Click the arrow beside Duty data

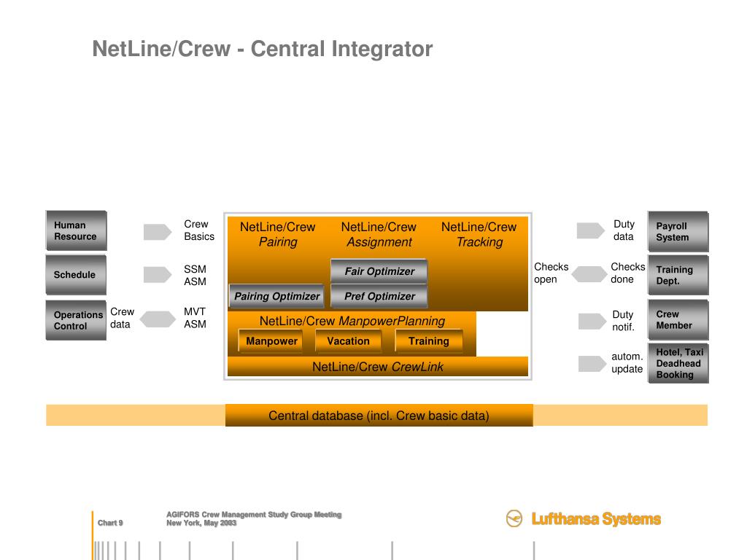(591, 230)
